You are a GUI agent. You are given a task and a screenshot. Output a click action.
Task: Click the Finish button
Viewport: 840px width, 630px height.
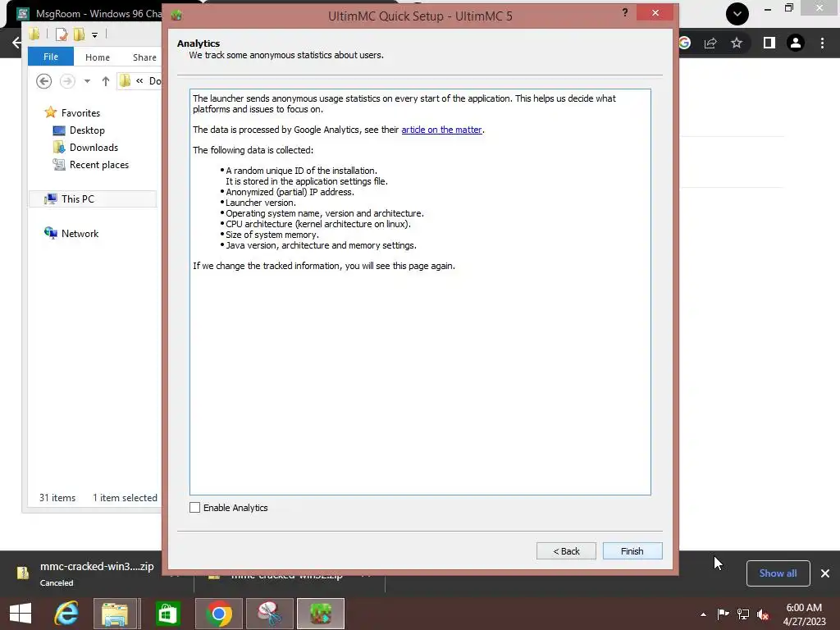(x=632, y=550)
